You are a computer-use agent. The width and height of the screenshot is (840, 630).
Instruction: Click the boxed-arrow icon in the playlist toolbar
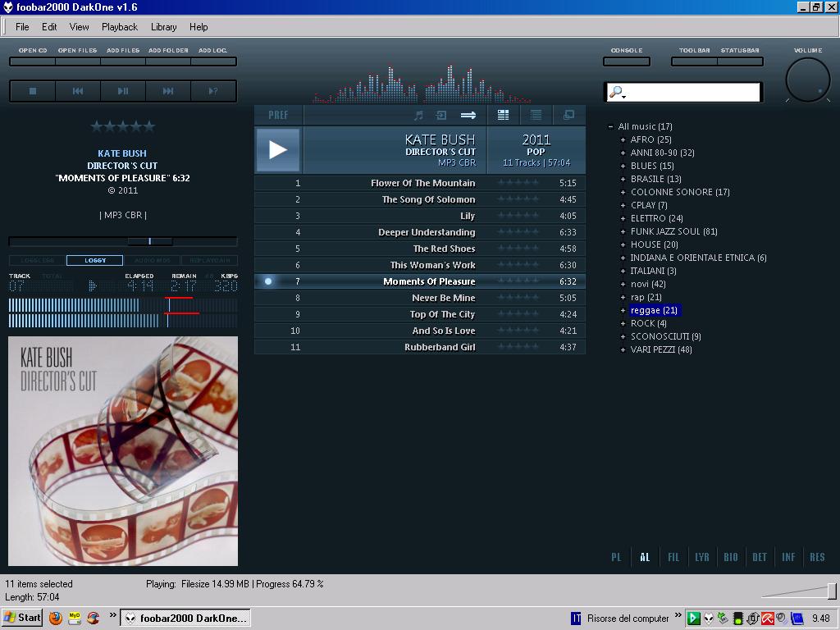click(x=441, y=115)
